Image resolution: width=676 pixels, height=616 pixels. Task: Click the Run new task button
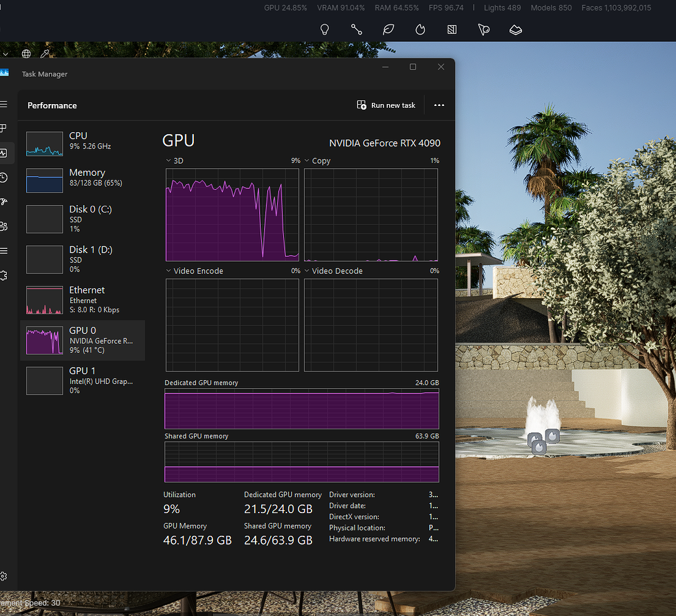click(386, 105)
